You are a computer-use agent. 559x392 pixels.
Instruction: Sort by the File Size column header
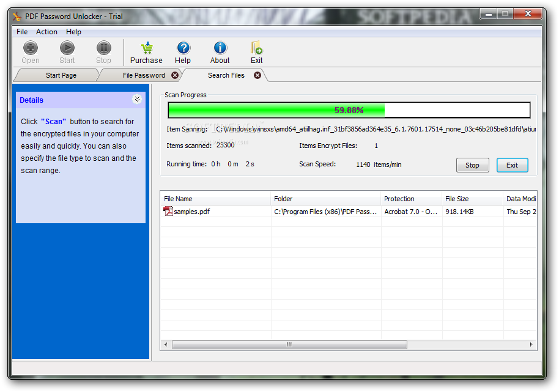point(473,199)
